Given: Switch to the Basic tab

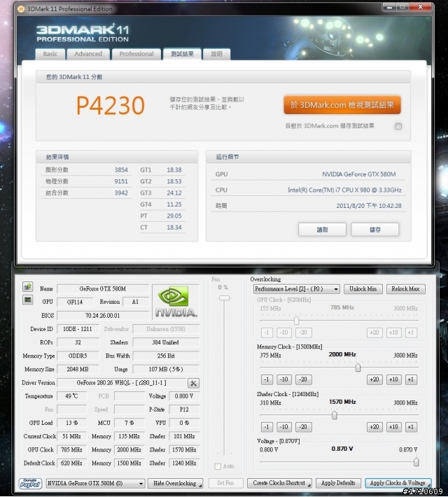Looking at the screenshot, I should [50, 54].
